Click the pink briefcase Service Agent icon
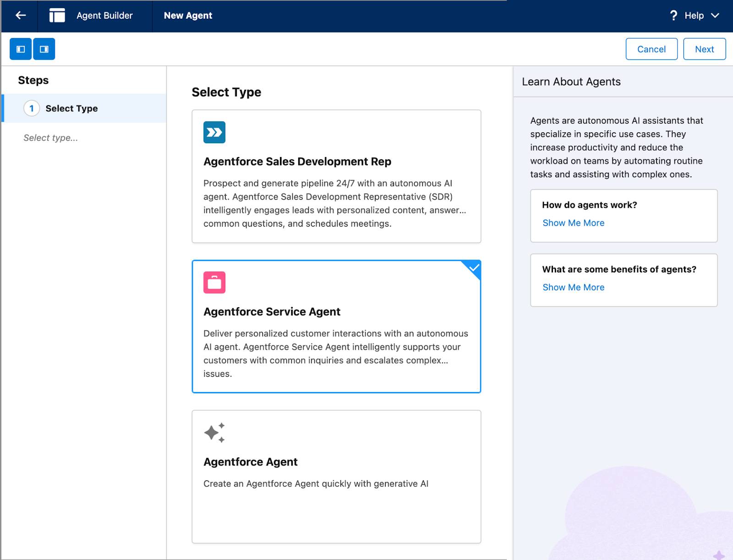Viewport: 733px width, 560px height. (x=213, y=282)
